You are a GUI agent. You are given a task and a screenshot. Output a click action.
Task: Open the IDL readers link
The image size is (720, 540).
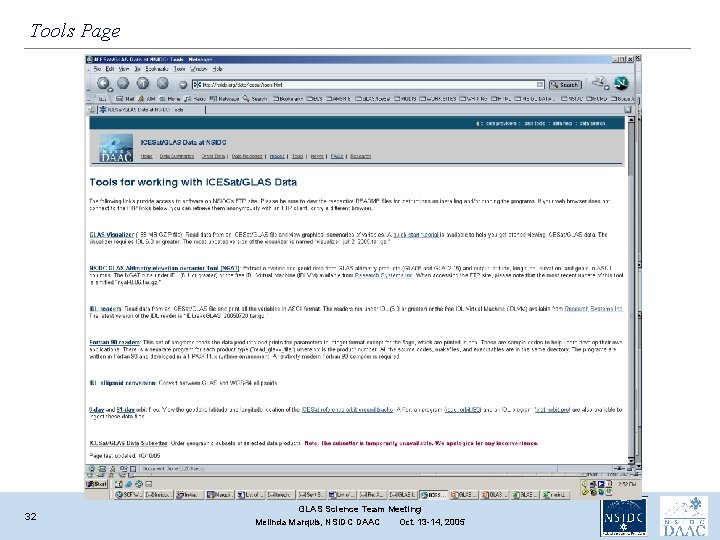tap(106, 309)
